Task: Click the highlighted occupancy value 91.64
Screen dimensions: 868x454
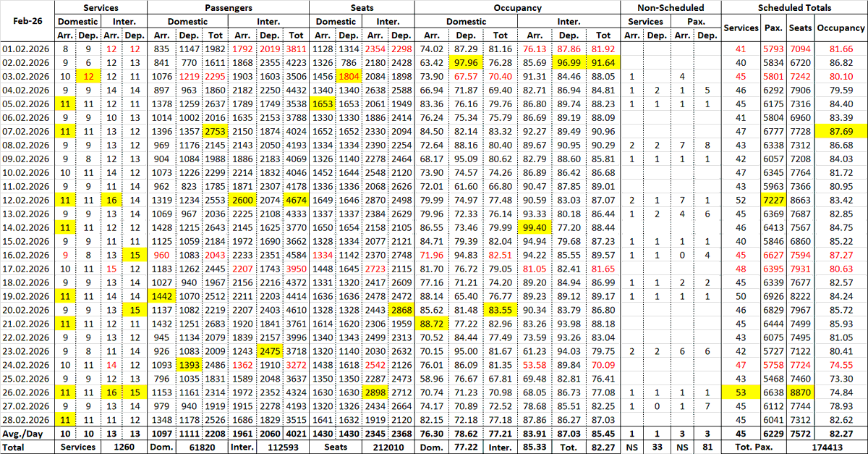Action: [x=603, y=63]
